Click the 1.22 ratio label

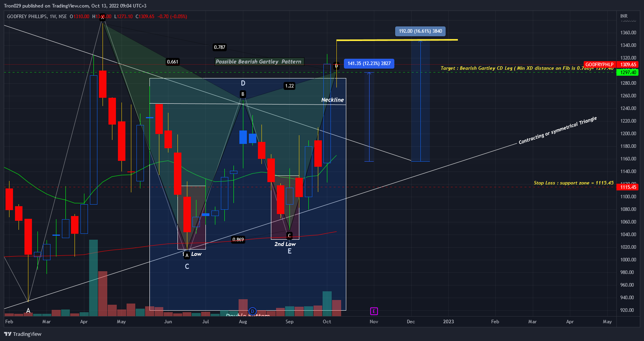coord(289,86)
